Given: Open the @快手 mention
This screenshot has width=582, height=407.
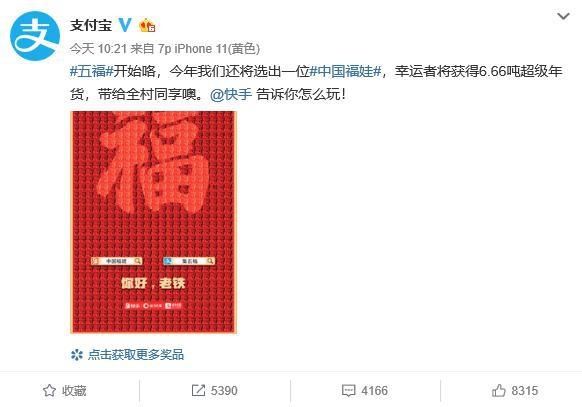Looking at the screenshot, I should (x=231, y=94).
